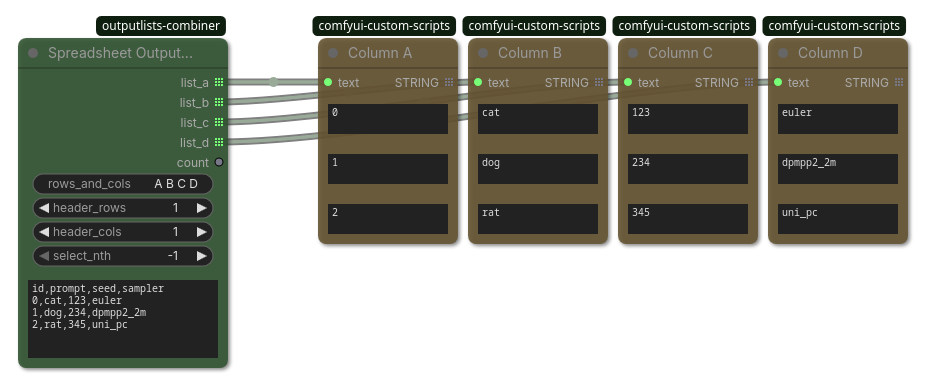This screenshot has height=390, width=930.
Task: Collapse the Column B node via its dot
Action: click(483, 53)
